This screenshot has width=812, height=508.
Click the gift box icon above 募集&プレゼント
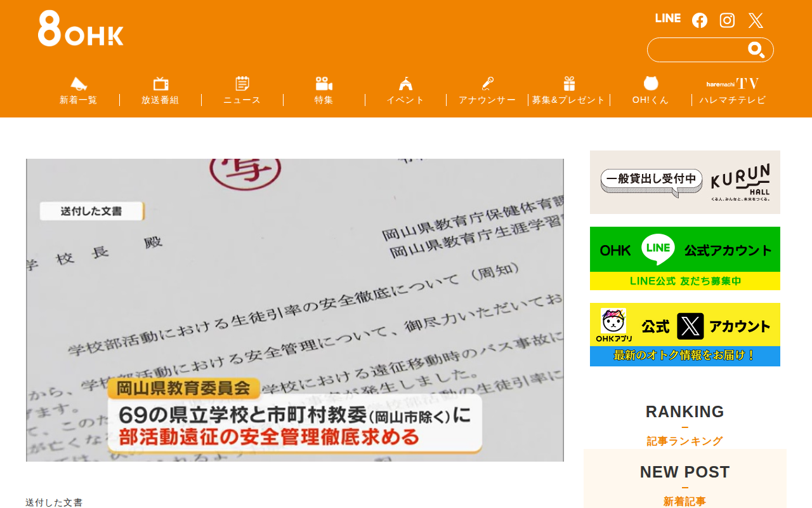tap(569, 83)
